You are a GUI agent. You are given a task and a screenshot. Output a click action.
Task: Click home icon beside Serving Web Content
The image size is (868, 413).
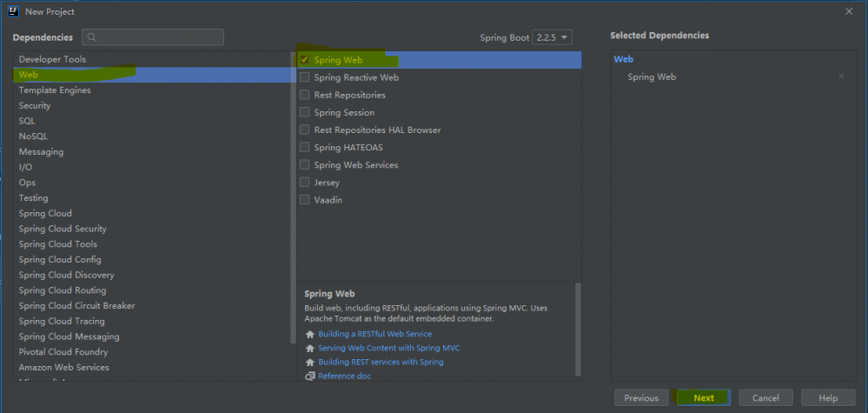pyautogui.click(x=310, y=349)
